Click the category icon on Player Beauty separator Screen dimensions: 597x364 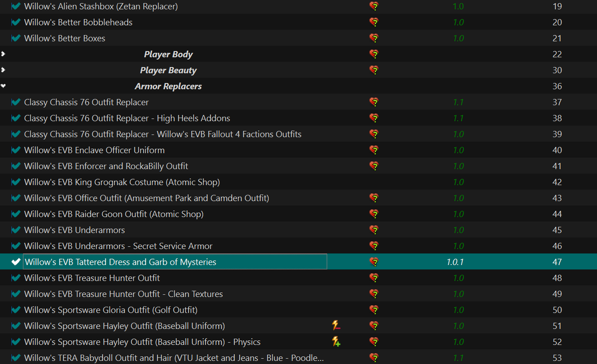(374, 70)
